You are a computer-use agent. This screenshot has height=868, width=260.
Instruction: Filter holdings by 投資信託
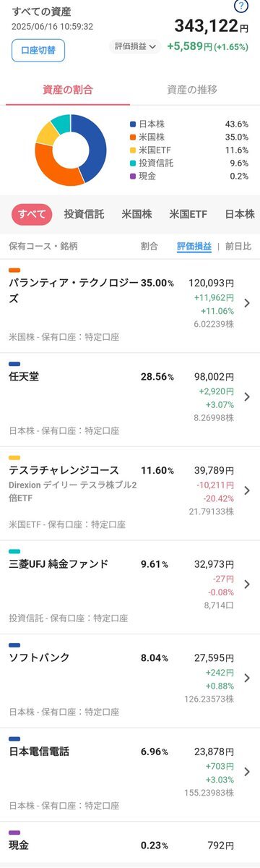click(x=84, y=214)
